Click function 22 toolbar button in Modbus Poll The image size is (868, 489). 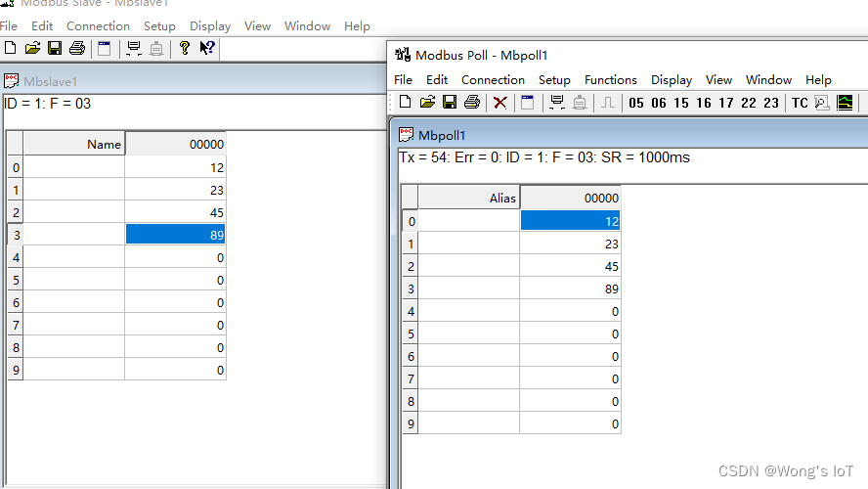click(749, 103)
